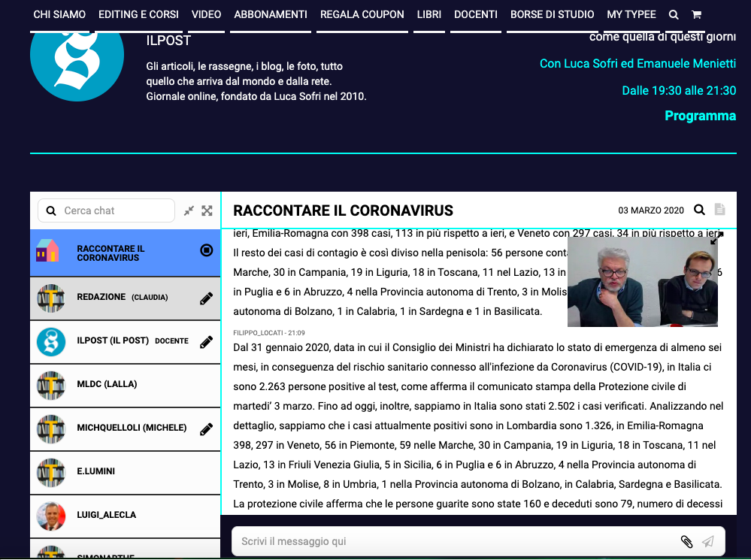Type in the Cerca chat search field
The image size is (751, 560).
[113, 211]
